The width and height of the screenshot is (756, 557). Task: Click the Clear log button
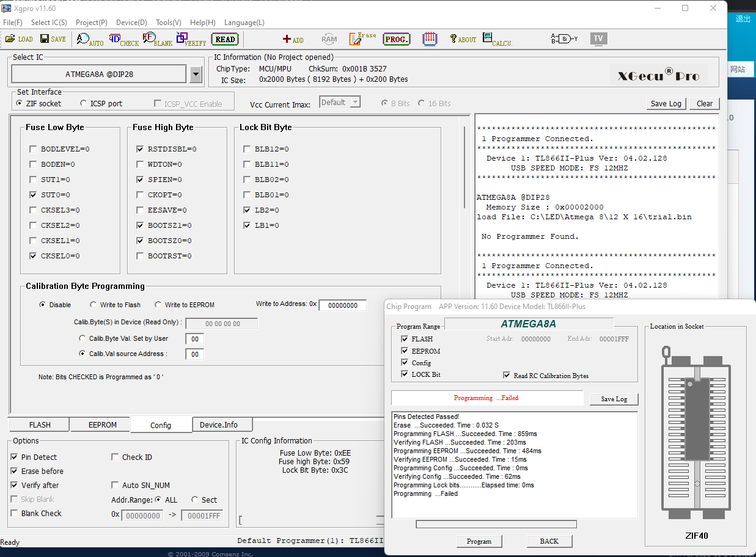pyautogui.click(x=704, y=104)
